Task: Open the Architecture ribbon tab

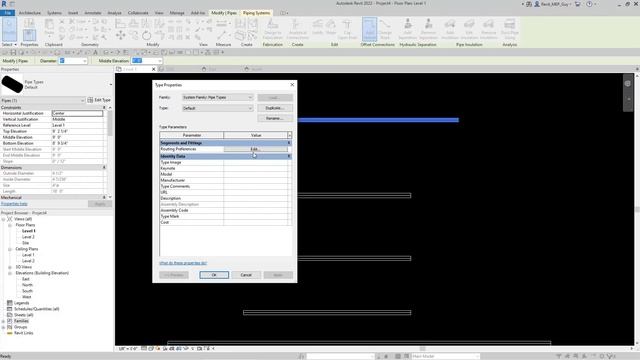Action: point(30,13)
